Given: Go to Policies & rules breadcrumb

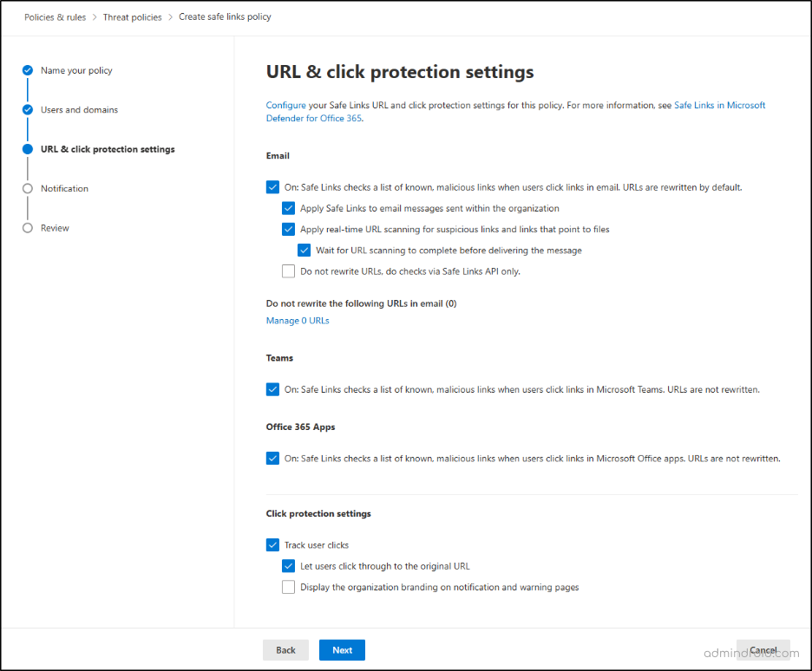Looking at the screenshot, I should click(55, 16).
